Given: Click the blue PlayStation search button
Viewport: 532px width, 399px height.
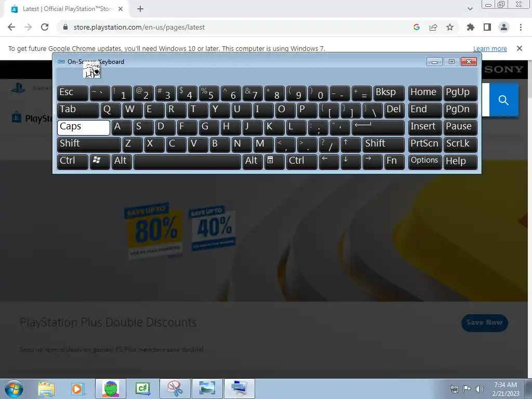Looking at the screenshot, I should pyautogui.click(x=503, y=100).
